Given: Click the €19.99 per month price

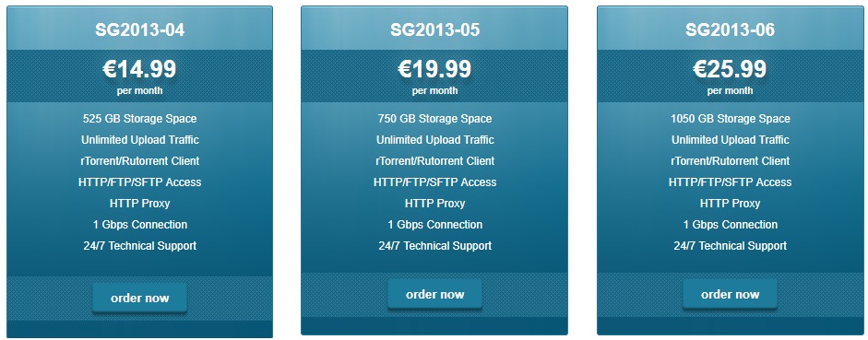Looking at the screenshot, I should click(434, 76).
